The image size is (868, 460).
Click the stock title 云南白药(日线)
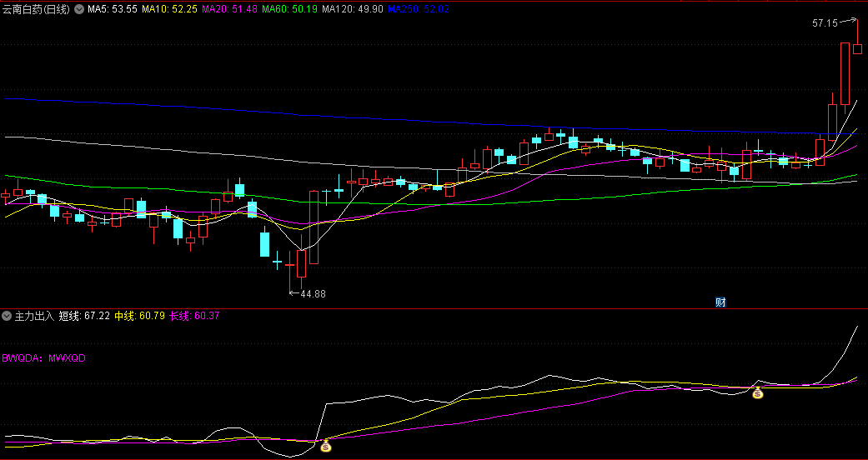[37, 9]
